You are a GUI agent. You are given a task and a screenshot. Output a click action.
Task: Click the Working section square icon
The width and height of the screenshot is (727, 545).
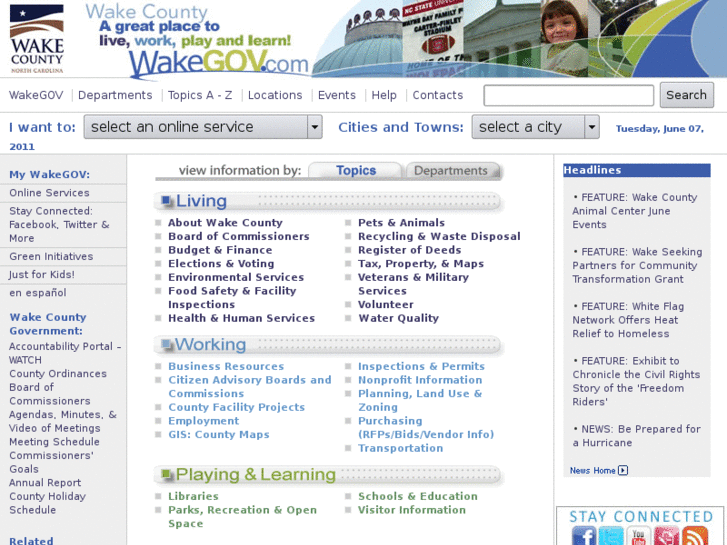(166, 344)
